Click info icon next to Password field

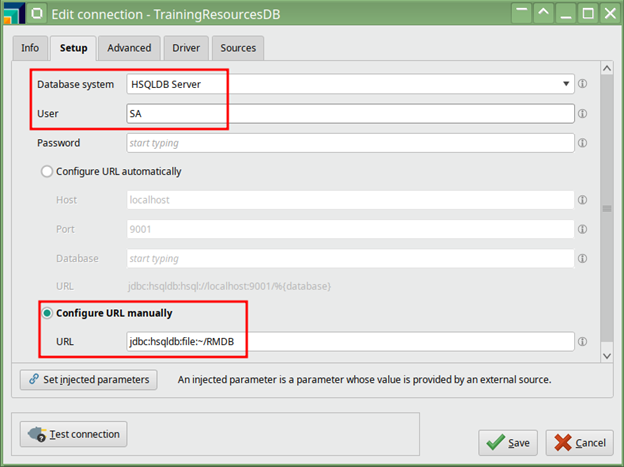click(x=582, y=143)
